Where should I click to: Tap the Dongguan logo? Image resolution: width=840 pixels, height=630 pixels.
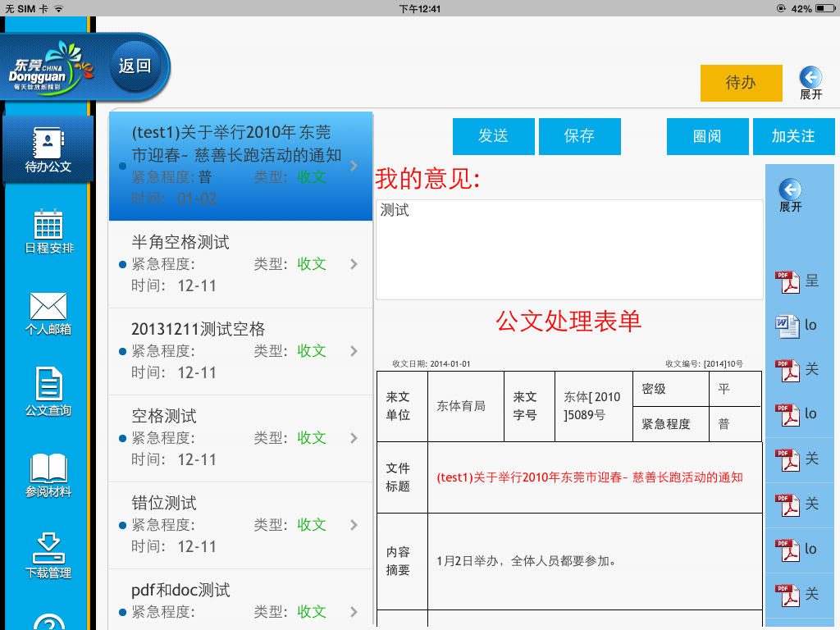[x=51, y=69]
